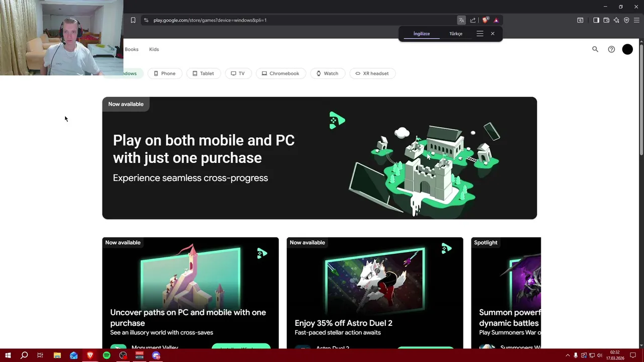Select Türkçe in translate popup

pos(456,34)
